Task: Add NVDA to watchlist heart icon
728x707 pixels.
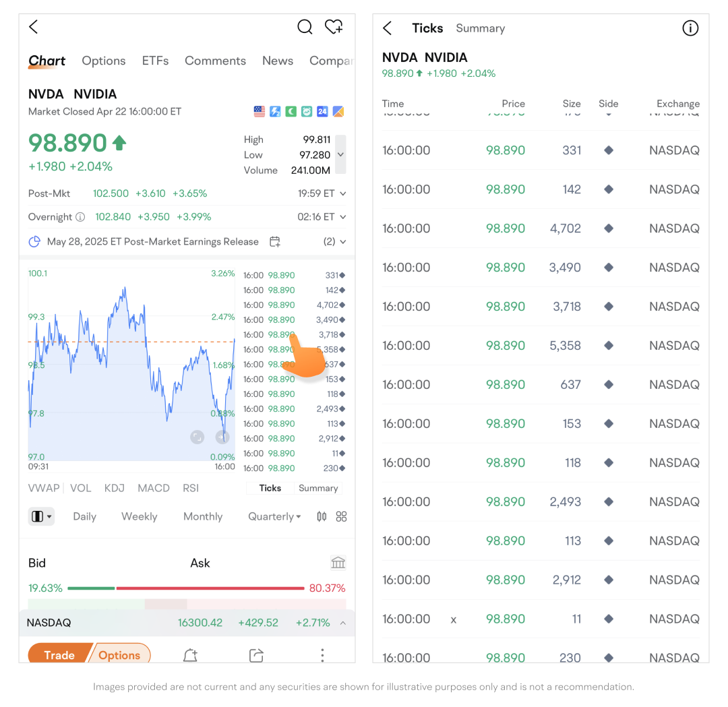Action: tap(334, 27)
